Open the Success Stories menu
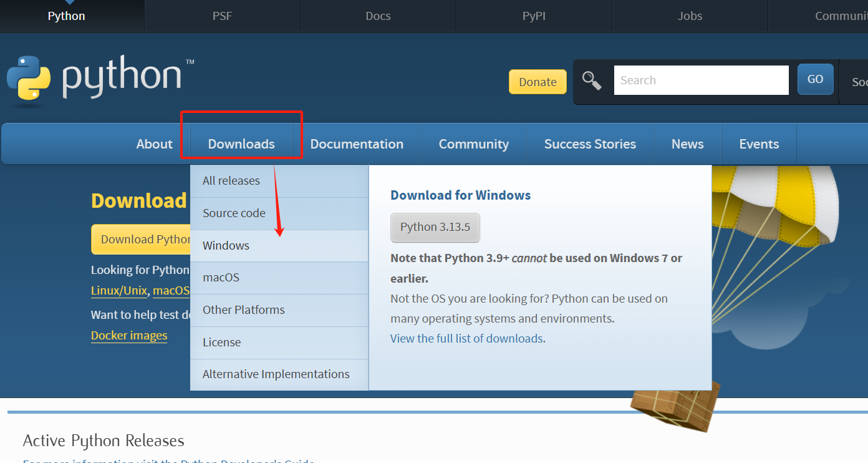 tap(590, 144)
